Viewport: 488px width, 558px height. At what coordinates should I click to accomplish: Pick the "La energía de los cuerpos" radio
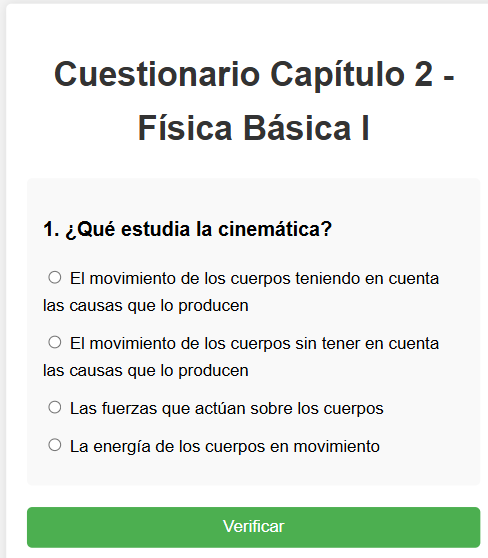[x=55, y=445]
